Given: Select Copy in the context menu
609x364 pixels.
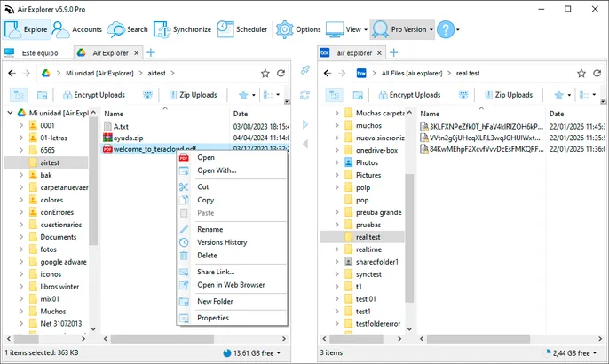Looking at the screenshot, I should point(232,200).
